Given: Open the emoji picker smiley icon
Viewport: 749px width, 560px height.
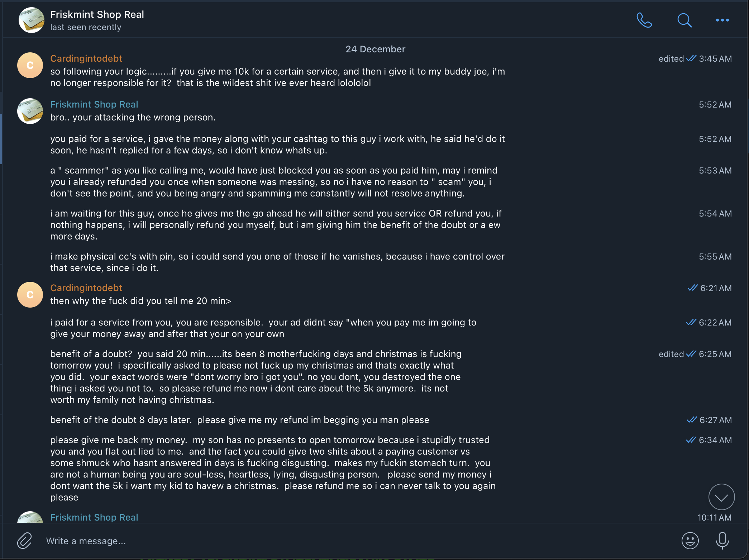Looking at the screenshot, I should coord(690,540).
